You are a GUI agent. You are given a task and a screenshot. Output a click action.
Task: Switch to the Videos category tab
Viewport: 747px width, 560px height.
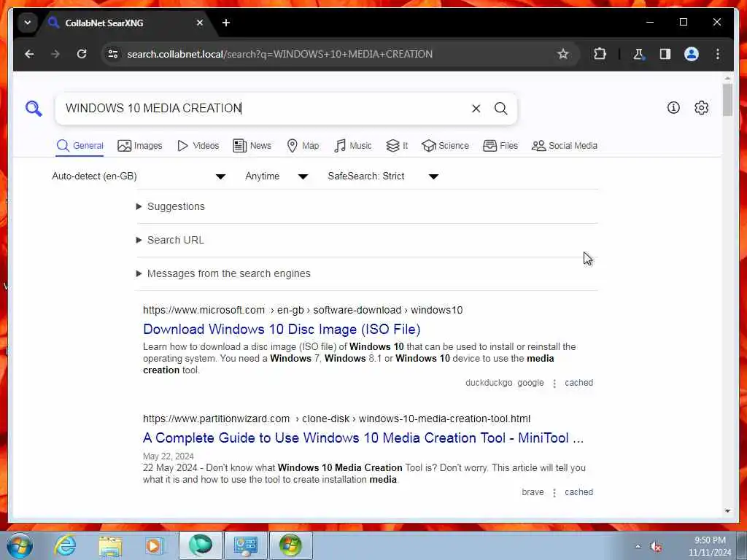pyautogui.click(x=198, y=146)
